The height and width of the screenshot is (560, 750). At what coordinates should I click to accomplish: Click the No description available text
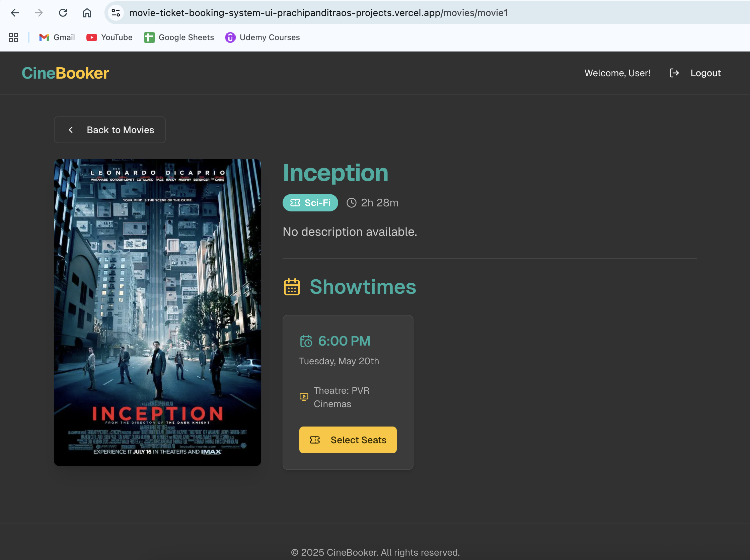point(350,232)
